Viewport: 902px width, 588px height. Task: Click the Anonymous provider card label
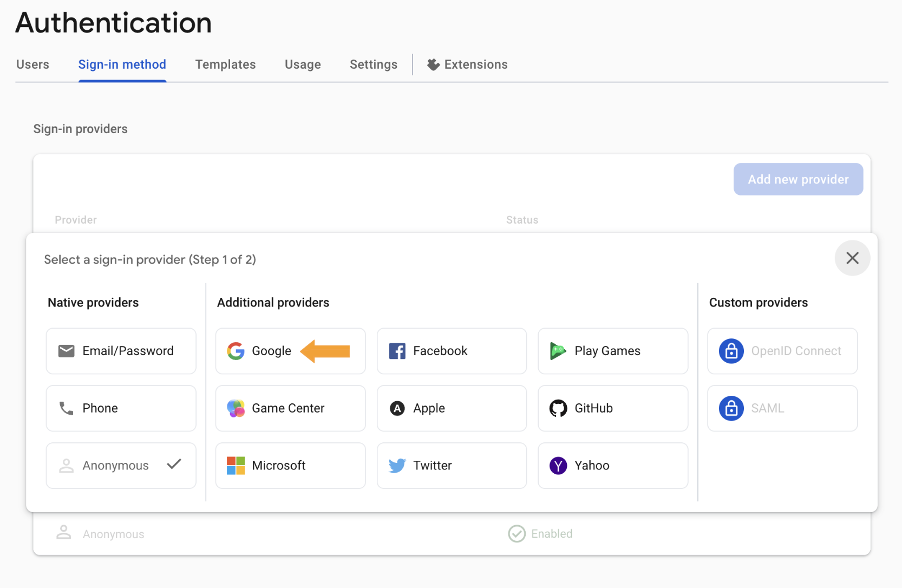[115, 466]
